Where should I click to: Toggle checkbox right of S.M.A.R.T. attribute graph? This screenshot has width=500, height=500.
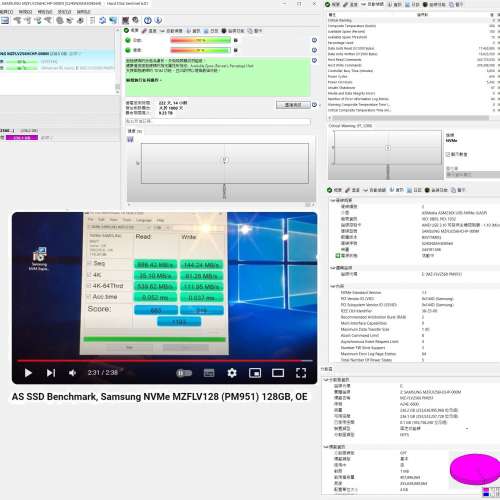click(448, 154)
